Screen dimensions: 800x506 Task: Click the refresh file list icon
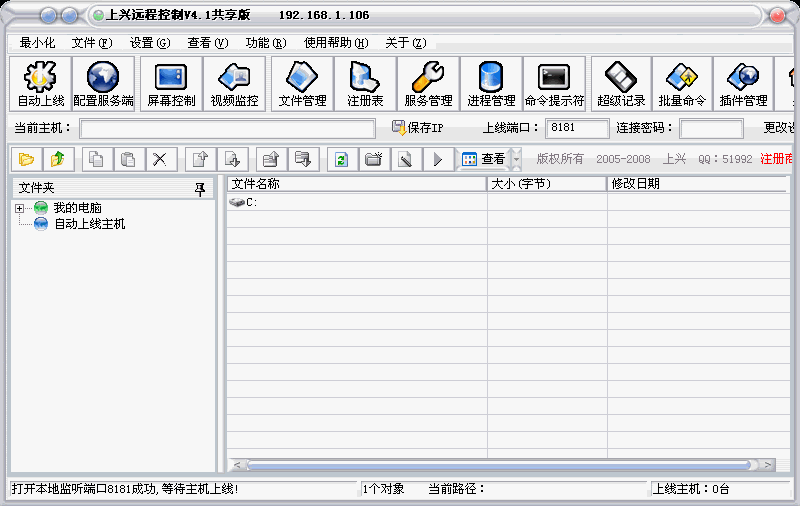(341, 159)
